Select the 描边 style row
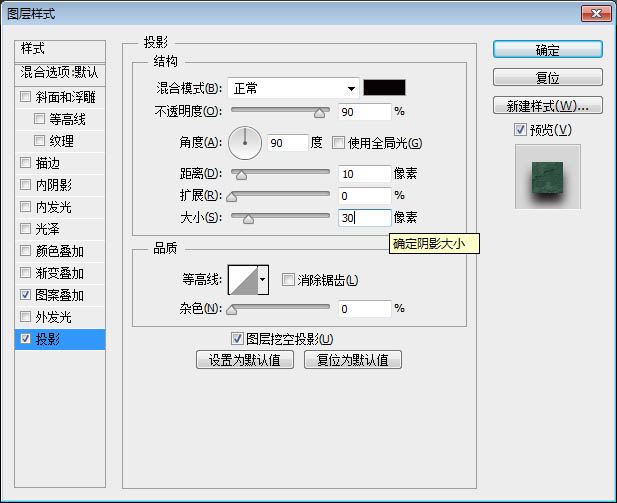The image size is (617, 503). click(x=60, y=163)
